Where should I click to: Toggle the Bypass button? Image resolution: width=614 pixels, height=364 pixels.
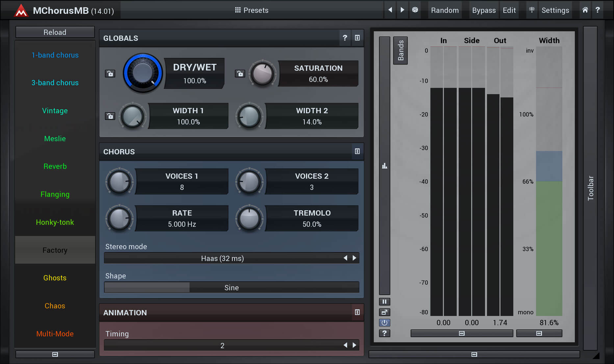484,10
